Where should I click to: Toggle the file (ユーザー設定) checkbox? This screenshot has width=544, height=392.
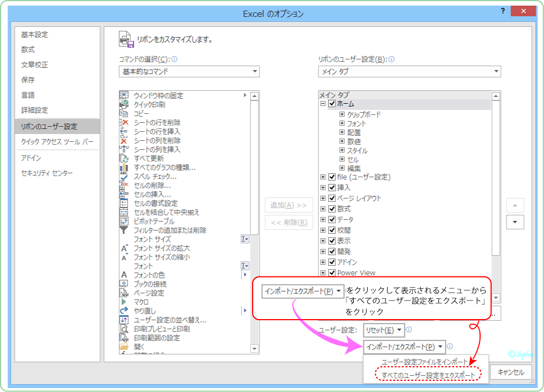332,177
